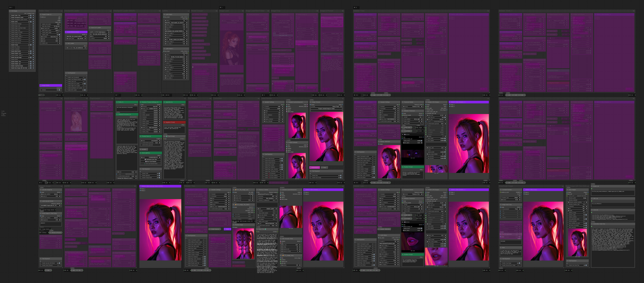Click go-to arrow for Enable Initial Render
644x283 pixels.
(33, 51)
